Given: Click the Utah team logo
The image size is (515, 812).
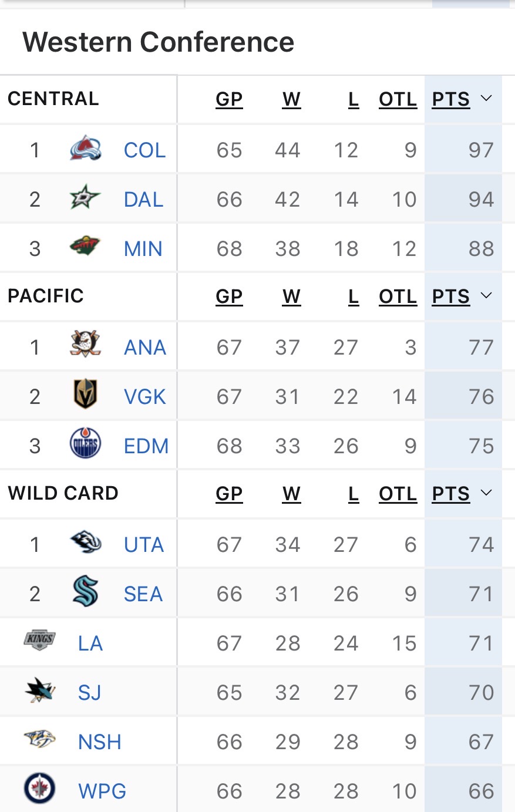Looking at the screenshot, I should pyautogui.click(x=85, y=543).
